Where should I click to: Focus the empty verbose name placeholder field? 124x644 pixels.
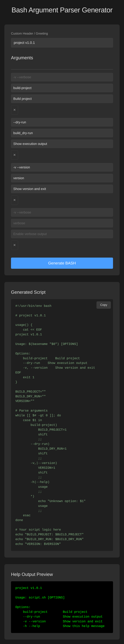coord(62,223)
